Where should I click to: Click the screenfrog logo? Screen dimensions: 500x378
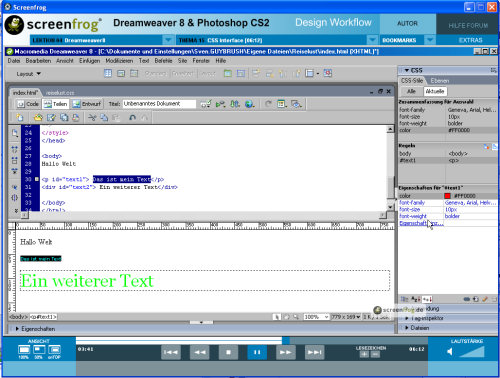click(x=53, y=24)
